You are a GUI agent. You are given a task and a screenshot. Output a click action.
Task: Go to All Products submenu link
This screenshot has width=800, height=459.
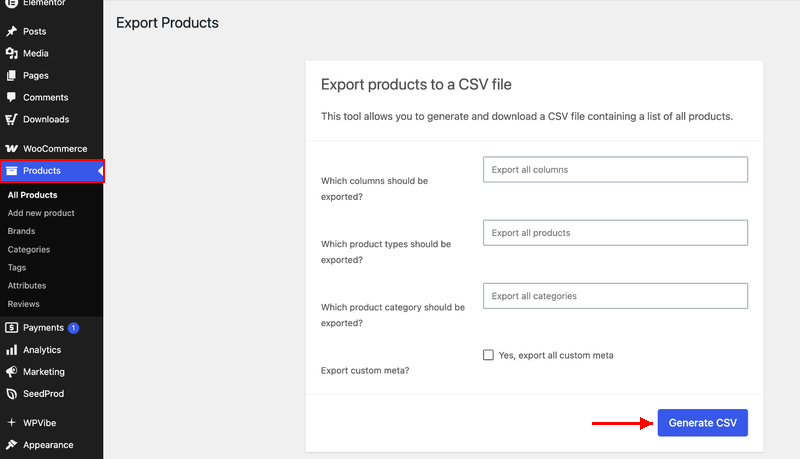tap(32, 195)
